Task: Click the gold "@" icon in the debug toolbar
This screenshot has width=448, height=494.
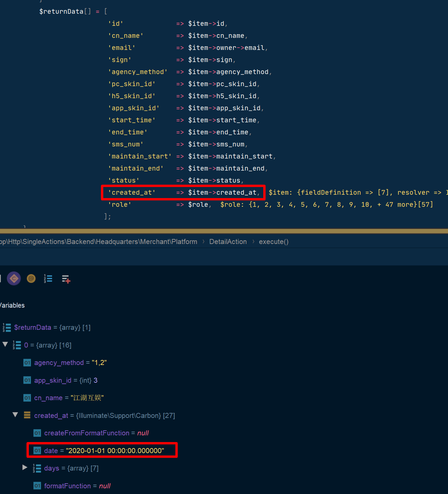Action: pyautogui.click(x=31, y=278)
